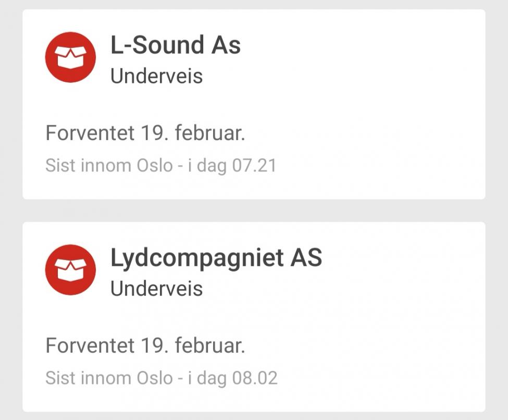
Task: Open the Lydcompagniet AS shipment title
Action: pyautogui.click(x=216, y=258)
